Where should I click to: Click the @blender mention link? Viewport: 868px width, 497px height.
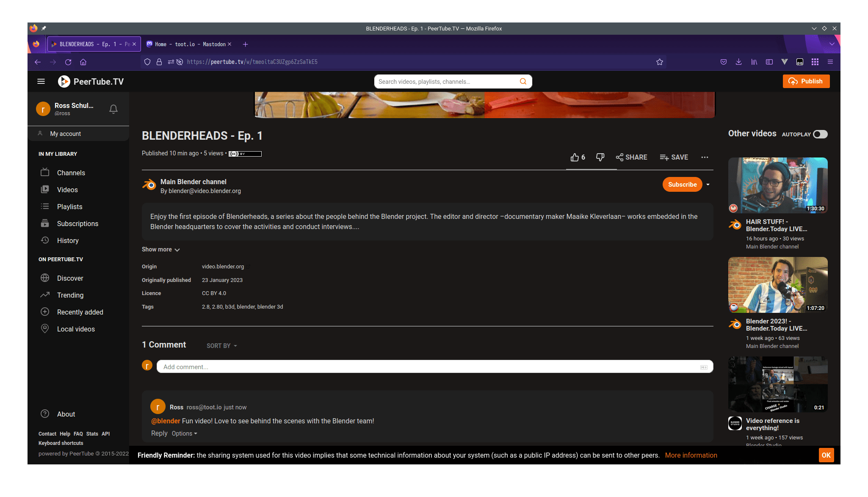(x=166, y=421)
